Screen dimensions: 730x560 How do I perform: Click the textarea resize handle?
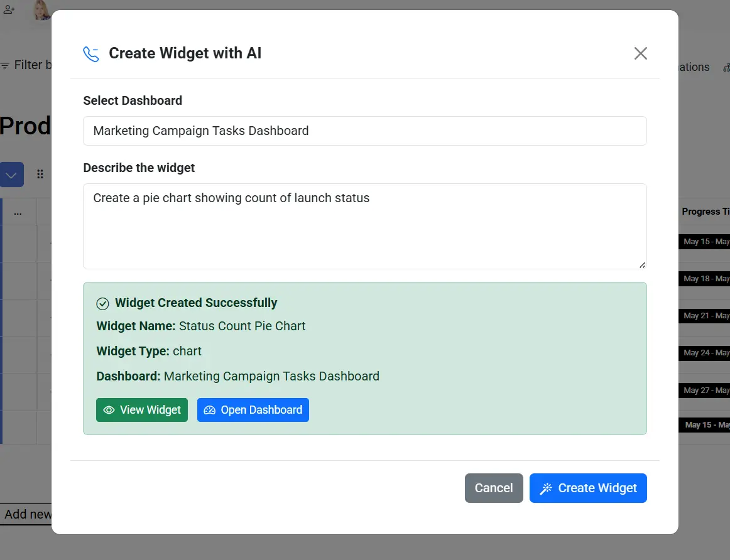click(x=642, y=265)
